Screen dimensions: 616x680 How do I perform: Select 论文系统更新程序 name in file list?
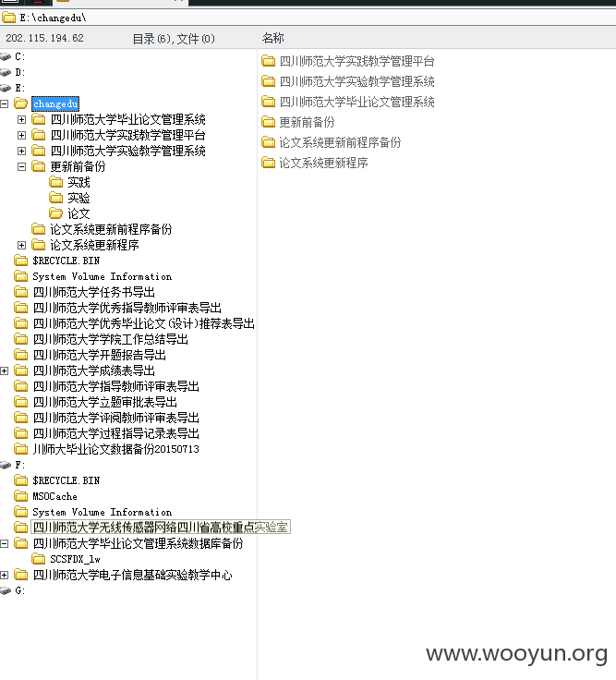323,163
